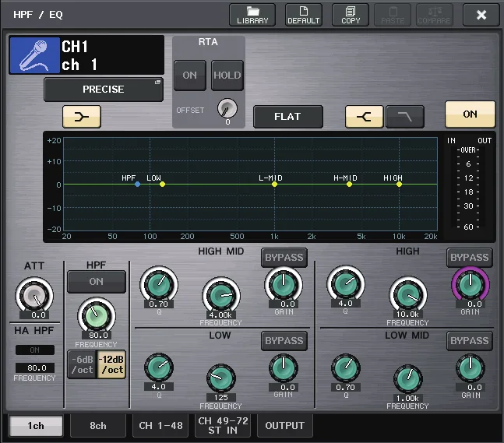504x443 pixels.
Task: Click the LOW MID frequency value 1.00k
Action: click(x=407, y=399)
